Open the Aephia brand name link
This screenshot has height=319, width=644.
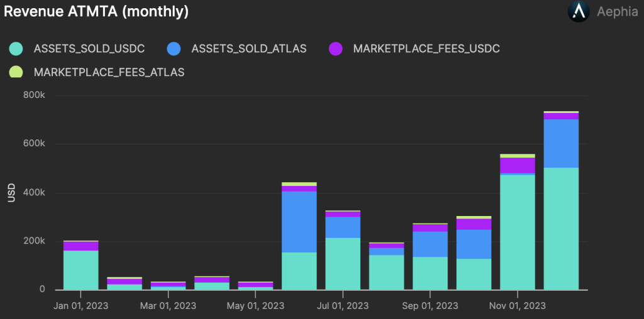[x=616, y=13]
